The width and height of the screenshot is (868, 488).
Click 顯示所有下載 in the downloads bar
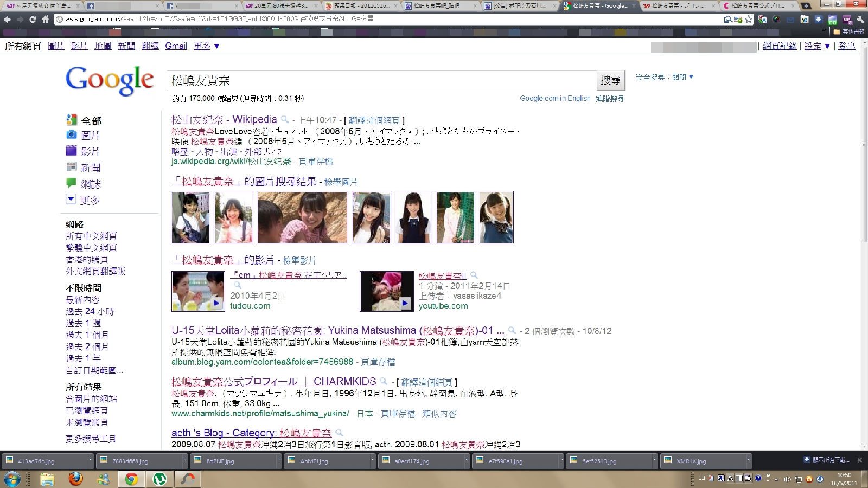click(827, 460)
